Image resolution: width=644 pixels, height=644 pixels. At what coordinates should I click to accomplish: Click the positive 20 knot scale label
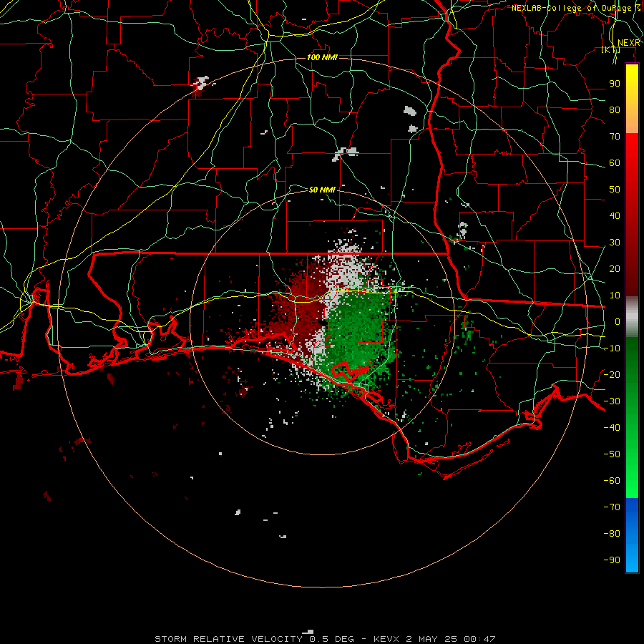tap(615, 269)
